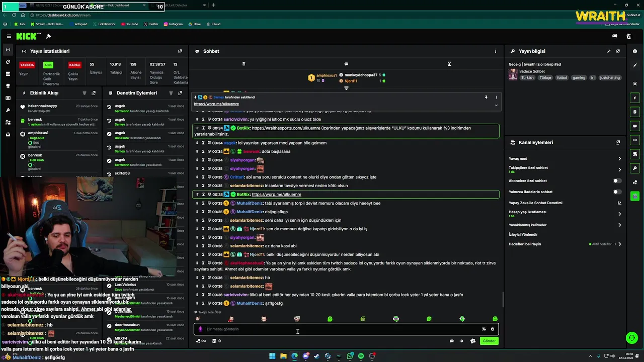This screenshot has width=644, height=362.
Task: Expand Yavaş mod settings
Action: (x=619, y=159)
